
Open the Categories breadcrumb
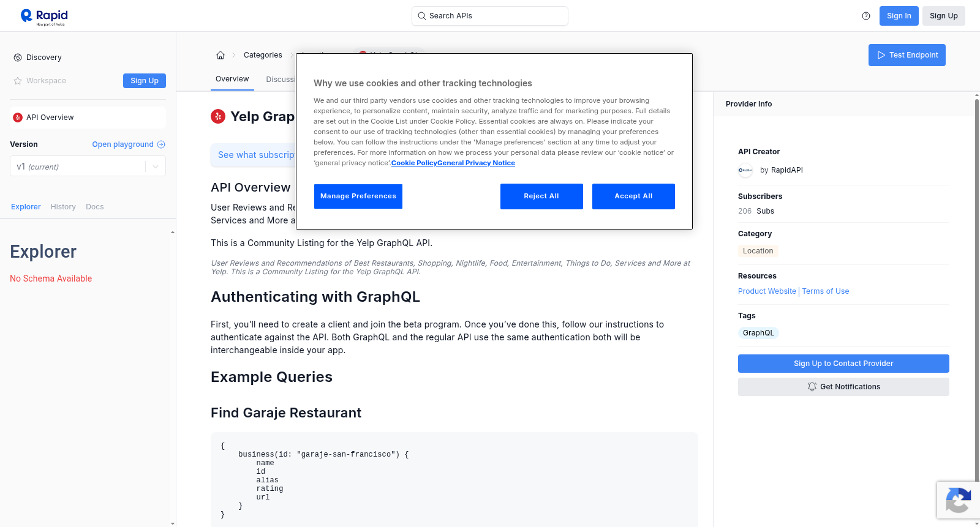pos(263,55)
